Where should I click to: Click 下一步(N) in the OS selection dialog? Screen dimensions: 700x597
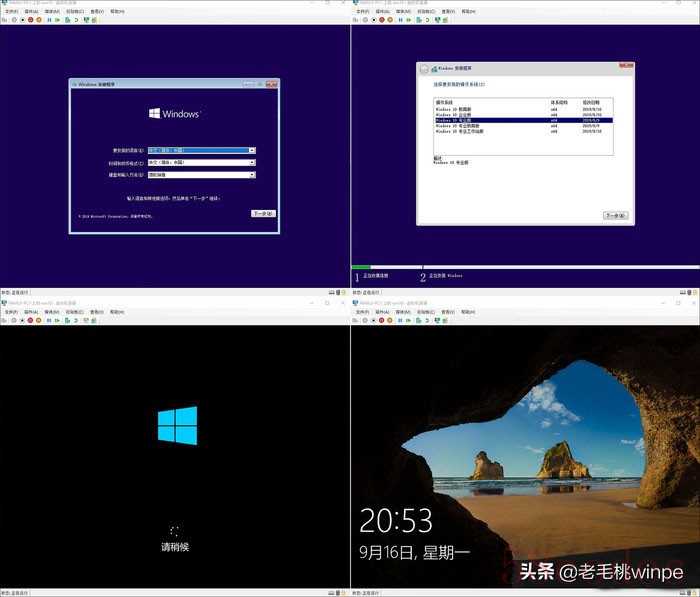point(615,215)
